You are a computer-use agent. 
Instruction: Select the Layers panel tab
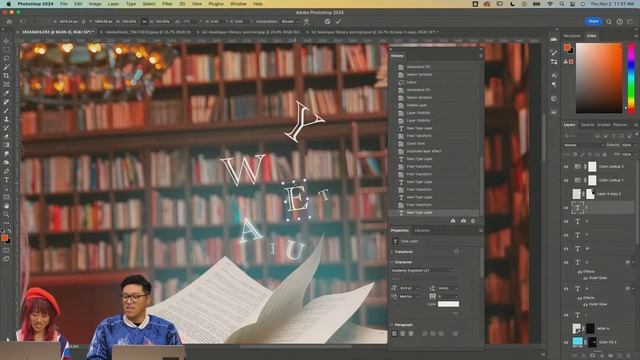coord(569,124)
